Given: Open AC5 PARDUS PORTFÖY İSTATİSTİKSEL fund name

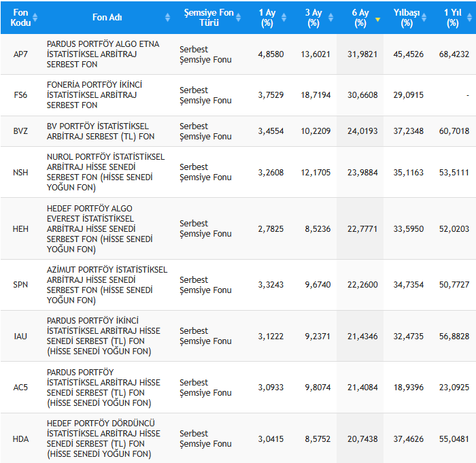Looking at the screenshot, I should click(x=103, y=388).
